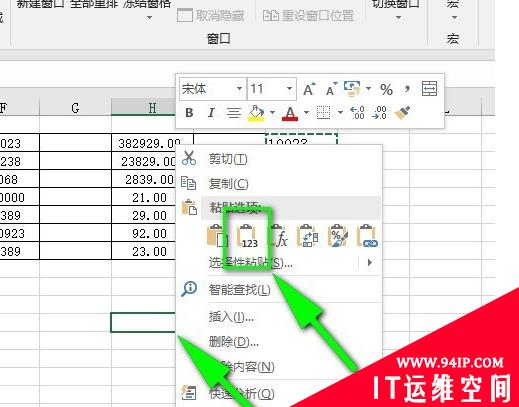Click cell containing 382929.00
This screenshot has width=519, height=407.
coord(152,143)
